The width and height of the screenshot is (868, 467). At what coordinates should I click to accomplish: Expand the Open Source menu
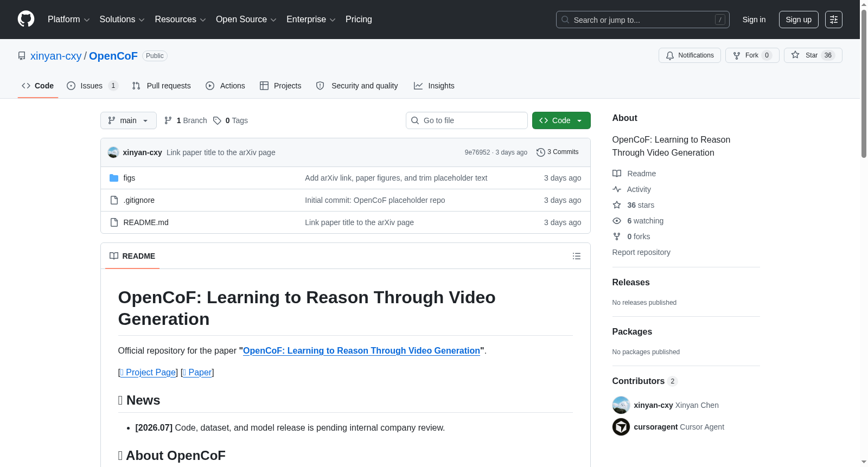click(x=246, y=20)
